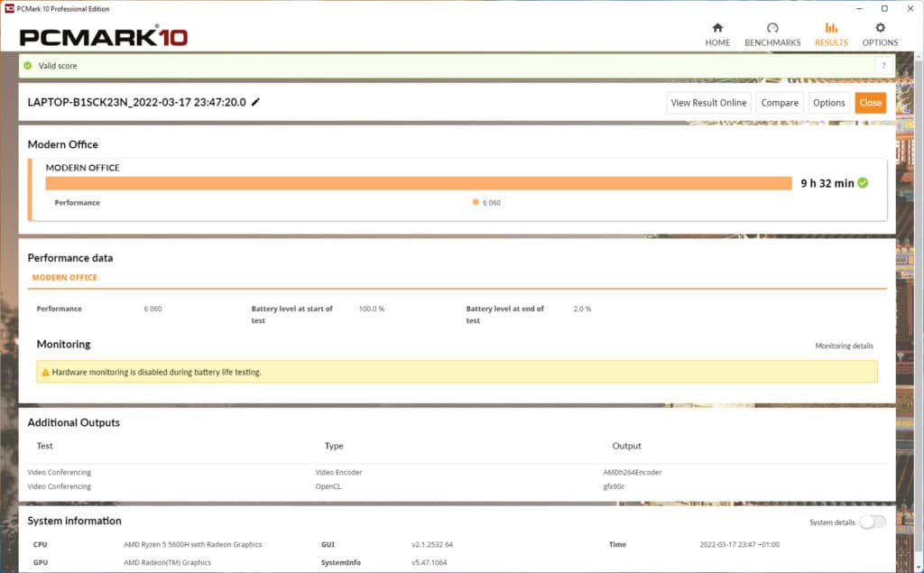Viewport: 924px width, 573px height.
Task: Click the gfx90c output cell
Action: [614, 486]
